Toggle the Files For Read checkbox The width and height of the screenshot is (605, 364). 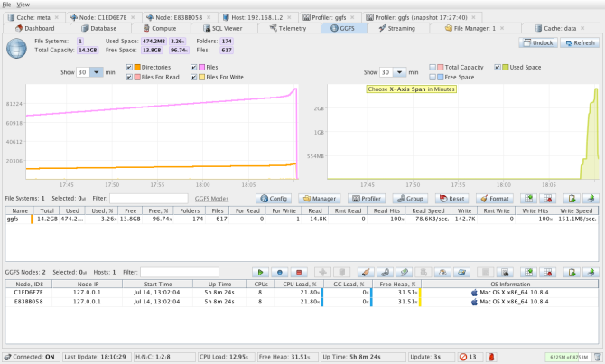(129, 77)
